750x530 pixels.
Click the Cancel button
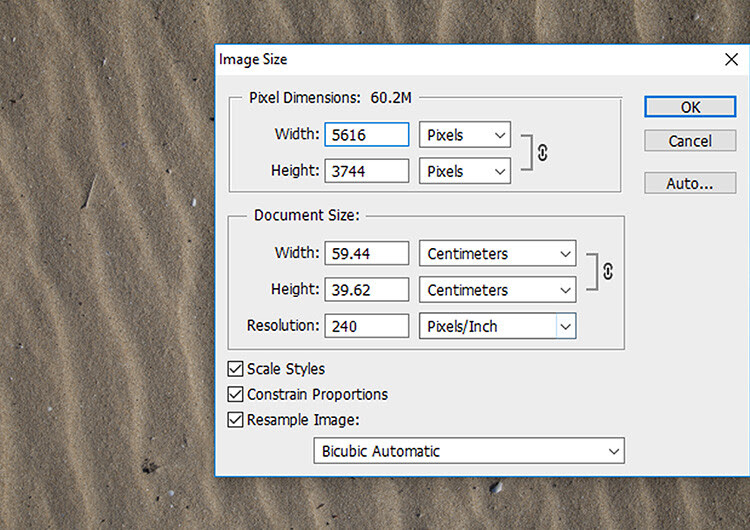coord(690,141)
